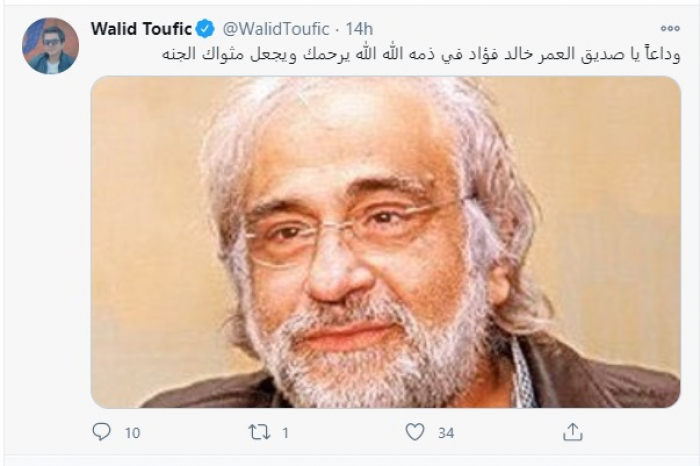This screenshot has height=466, width=700.
Task: Like the tweet with the heart icon
Action: [x=415, y=432]
